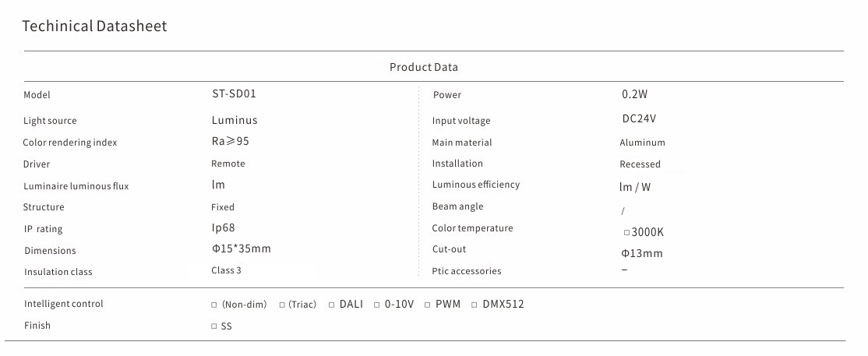Click the Ra≥95 rendering index value
The height and width of the screenshot is (356, 868).
(x=231, y=141)
